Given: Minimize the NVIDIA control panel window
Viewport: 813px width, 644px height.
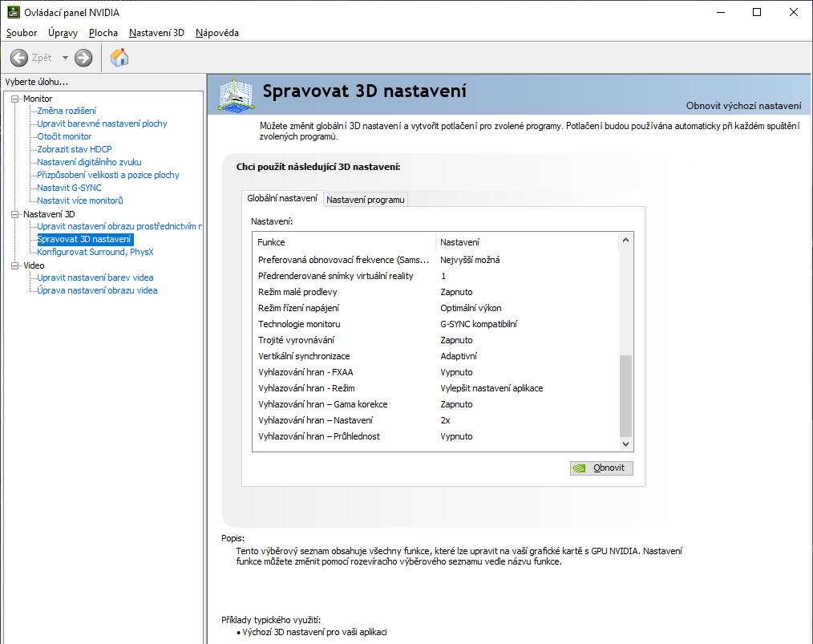Looking at the screenshot, I should 721,12.
